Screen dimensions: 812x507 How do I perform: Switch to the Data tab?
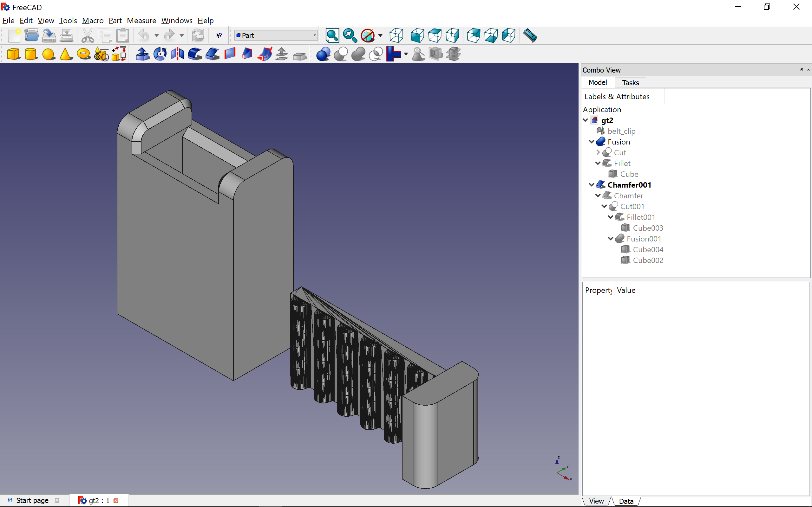pos(624,501)
